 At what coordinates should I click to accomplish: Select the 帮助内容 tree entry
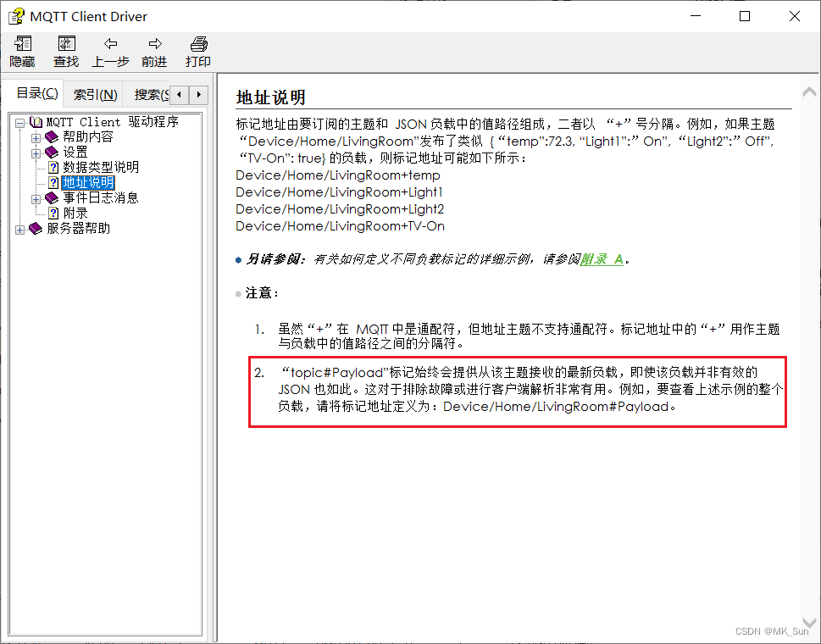tap(88, 137)
